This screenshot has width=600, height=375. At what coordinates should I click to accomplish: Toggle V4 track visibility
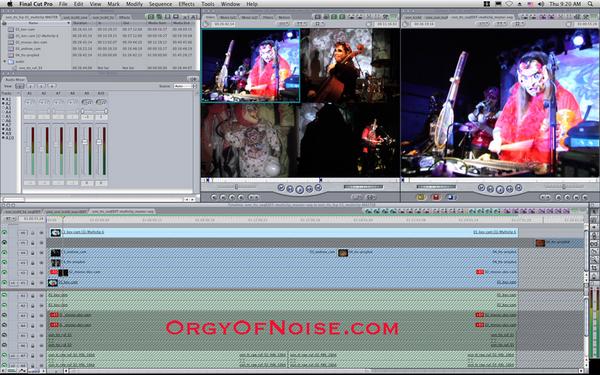pyautogui.click(x=5, y=253)
